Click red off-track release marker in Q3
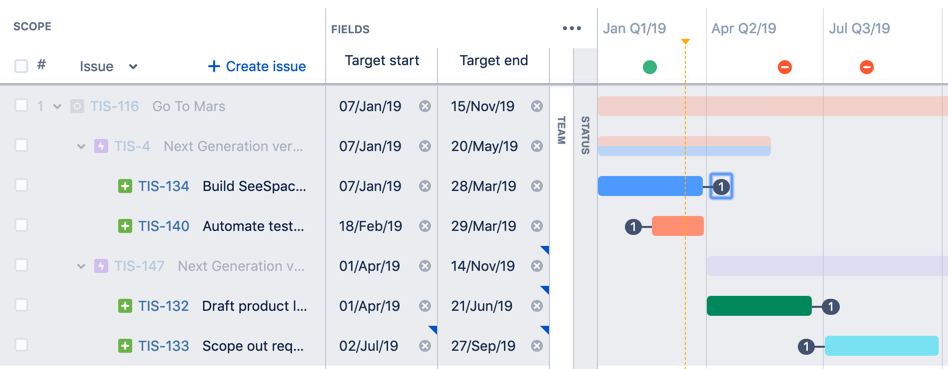This screenshot has width=948, height=369. pyautogui.click(x=866, y=67)
